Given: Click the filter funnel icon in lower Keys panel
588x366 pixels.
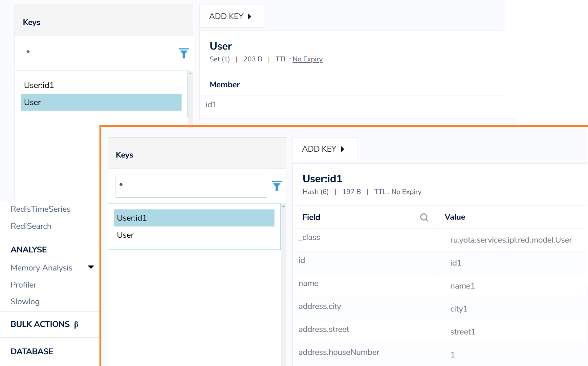Looking at the screenshot, I should click(276, 186).
